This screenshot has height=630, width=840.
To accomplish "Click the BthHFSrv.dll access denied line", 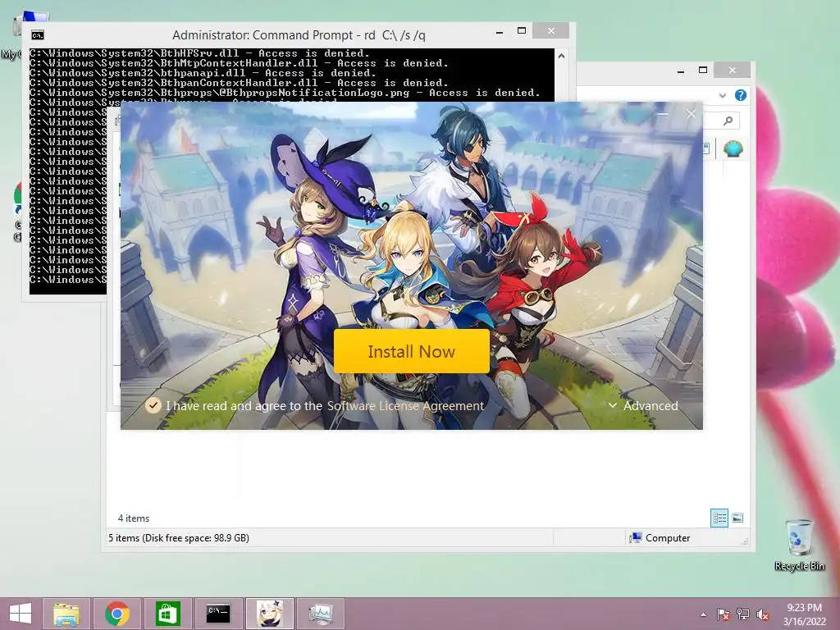I will click(199, 53).
